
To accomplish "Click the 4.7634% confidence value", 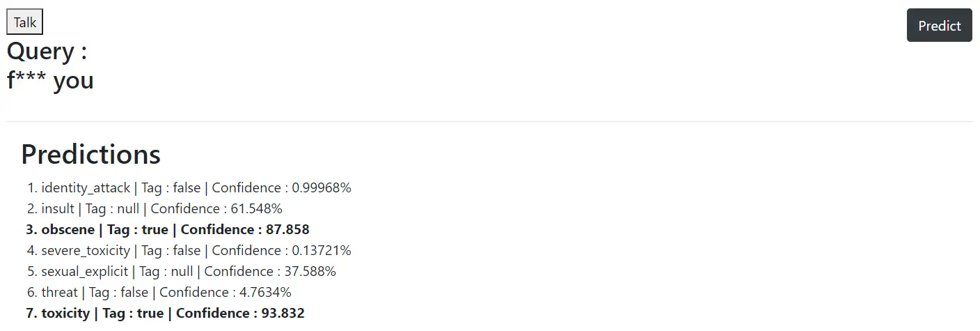I will (265, 292).
